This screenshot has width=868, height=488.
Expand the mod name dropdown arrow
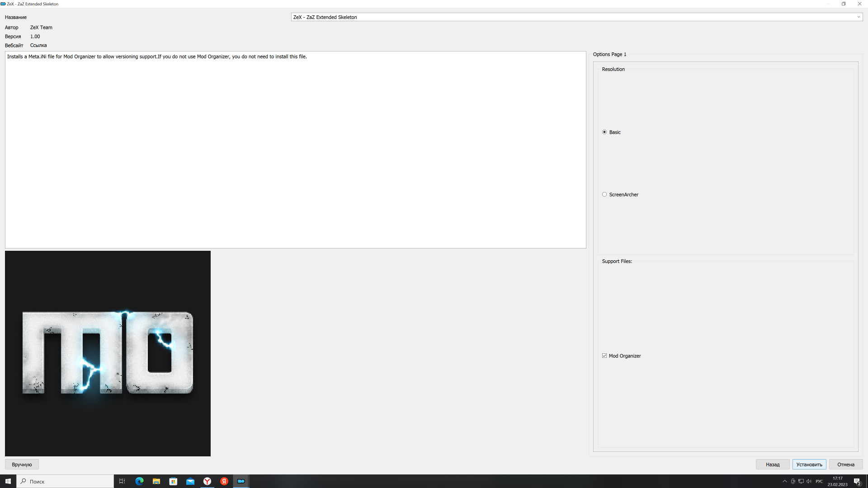click(859, 17)
